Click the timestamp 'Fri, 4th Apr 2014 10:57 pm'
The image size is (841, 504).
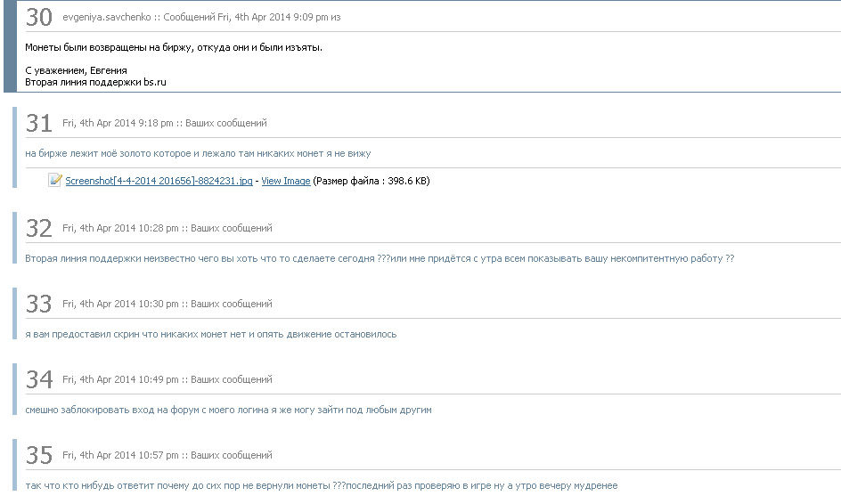(120, 455)
